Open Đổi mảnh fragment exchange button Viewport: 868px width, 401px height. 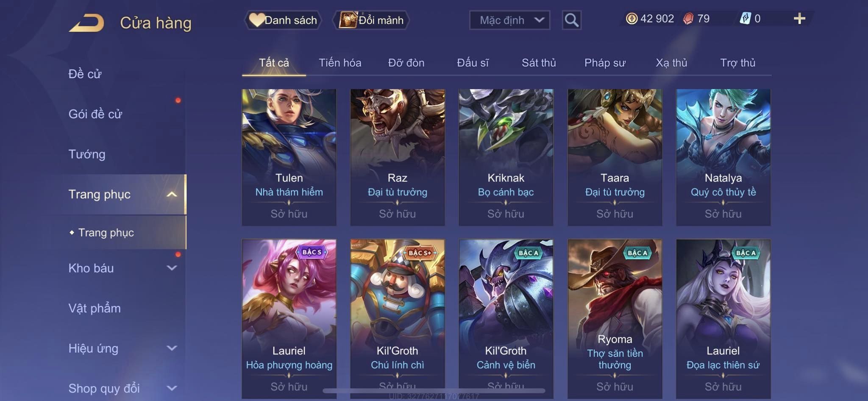pyautogui.click(x=371, y=20)
